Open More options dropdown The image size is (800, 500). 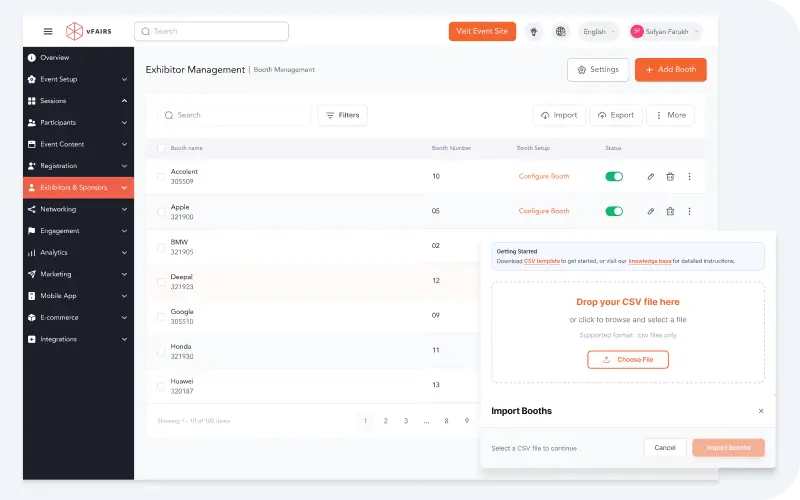coord(670,115)
